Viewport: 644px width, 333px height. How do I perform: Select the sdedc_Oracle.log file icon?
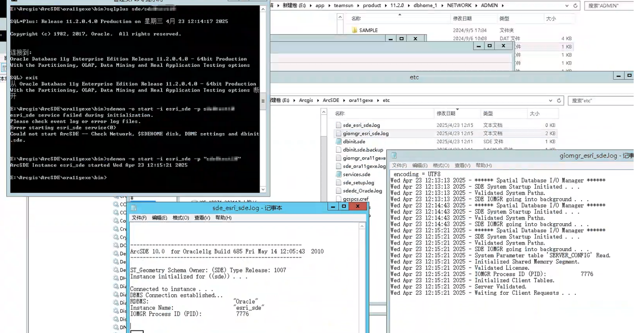338,191
